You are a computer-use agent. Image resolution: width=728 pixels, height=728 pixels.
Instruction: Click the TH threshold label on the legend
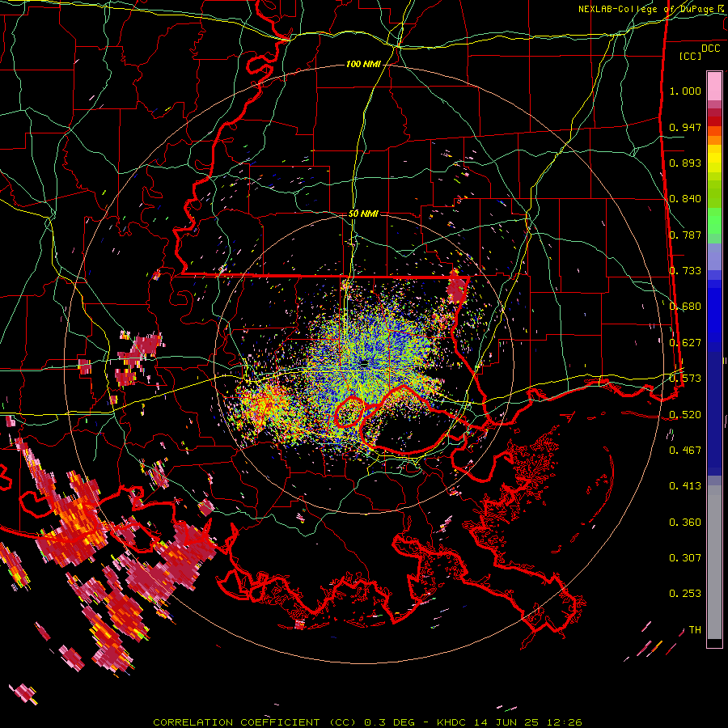click(x=695, y=630)
